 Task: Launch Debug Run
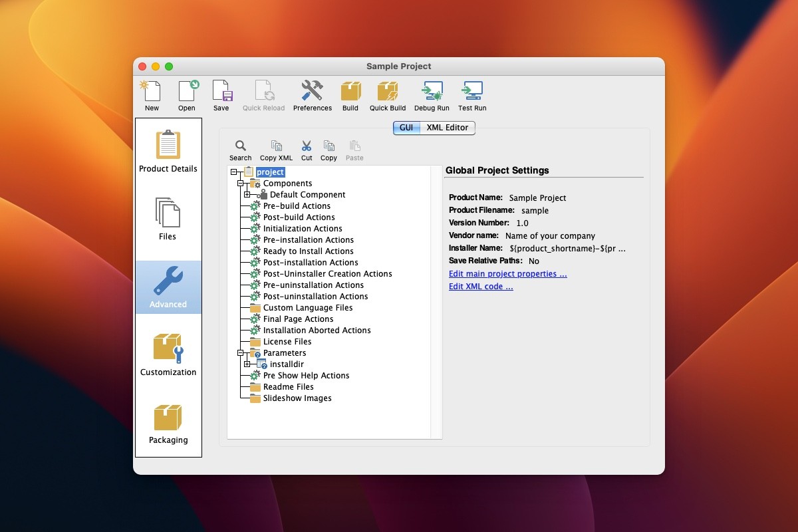[432, 93]
